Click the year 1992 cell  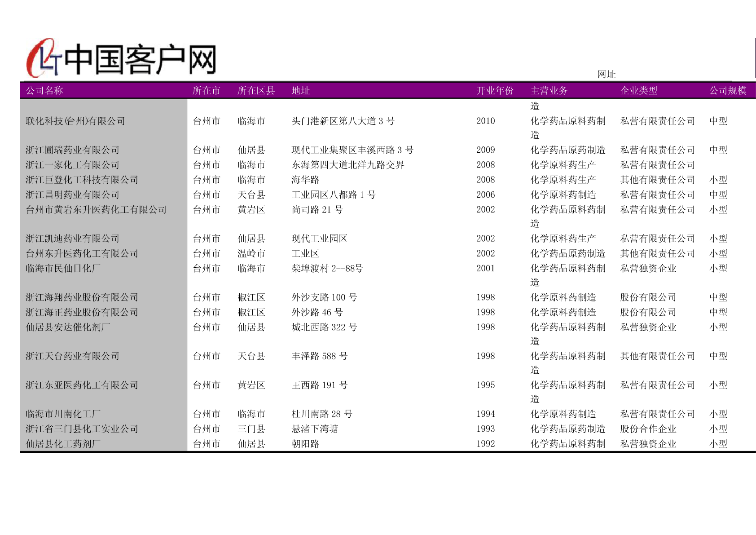pyautogui.click(x=486, y=444)
